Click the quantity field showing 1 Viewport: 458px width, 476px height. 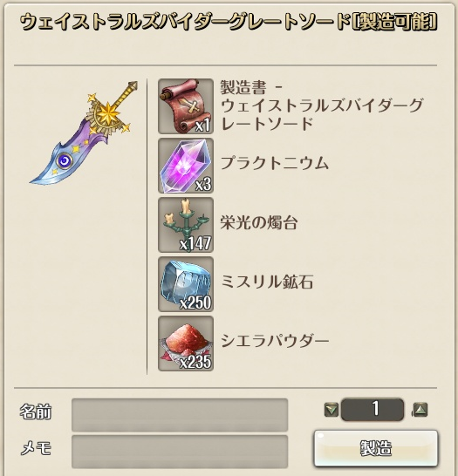click(373, 409)
